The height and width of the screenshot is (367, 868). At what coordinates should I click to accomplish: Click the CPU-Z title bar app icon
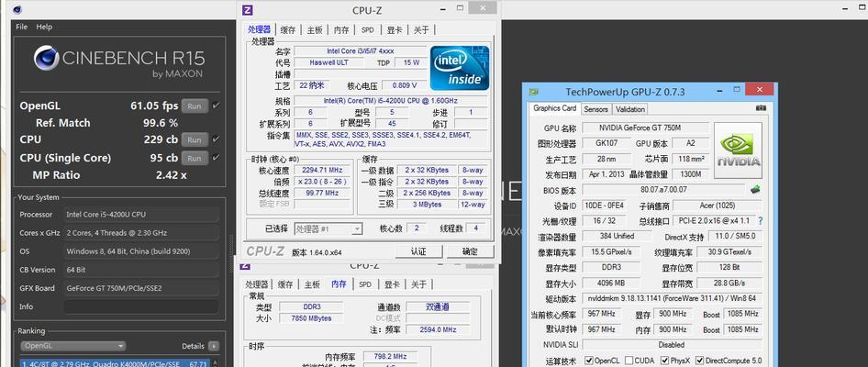click(x=249, y=9)
